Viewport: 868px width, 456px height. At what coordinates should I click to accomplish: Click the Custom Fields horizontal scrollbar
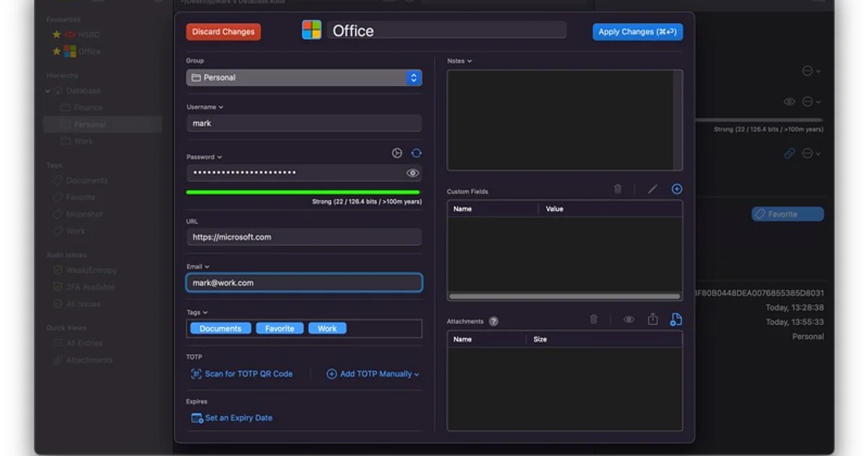click(564, 296)
